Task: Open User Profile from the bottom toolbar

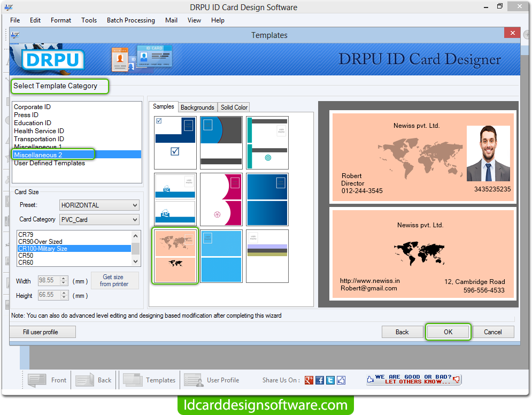Action: (212, 380)
